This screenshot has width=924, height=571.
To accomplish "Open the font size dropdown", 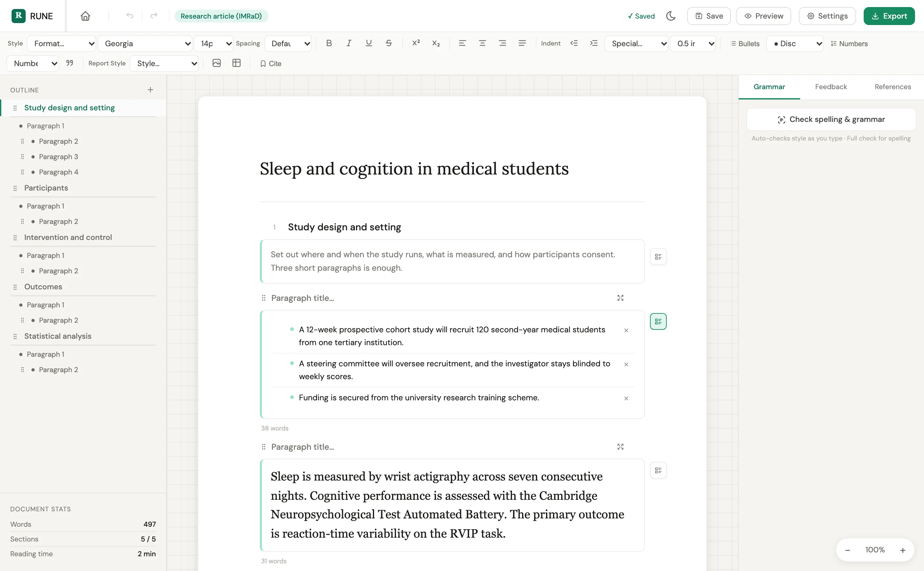I will pyautogui.click(x=214, y=43).
